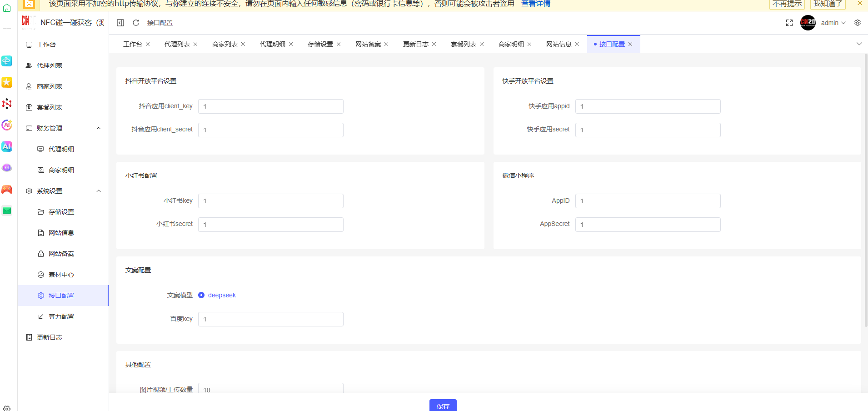This screenshot has width=868, height=411.
Task: Click the refresh icon in top toolbar
Action: [x=136, y=23]
